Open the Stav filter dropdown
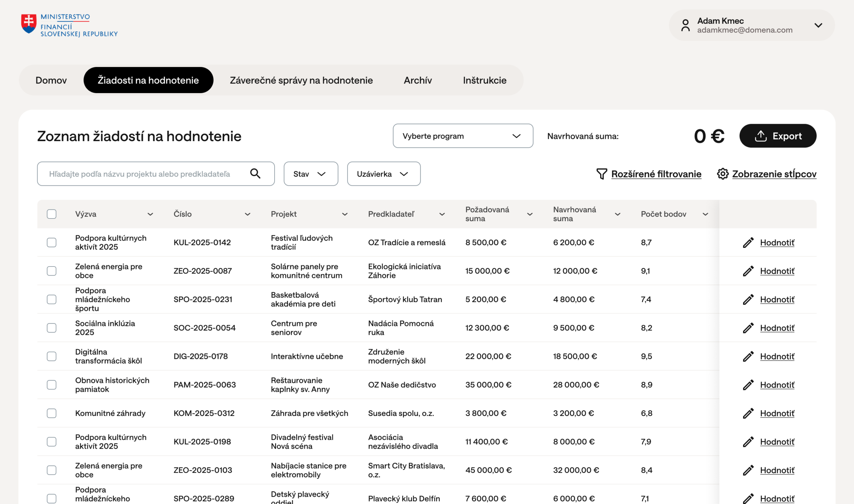The width and height of the screenshot is (854, 504). [x=311, y=174]
